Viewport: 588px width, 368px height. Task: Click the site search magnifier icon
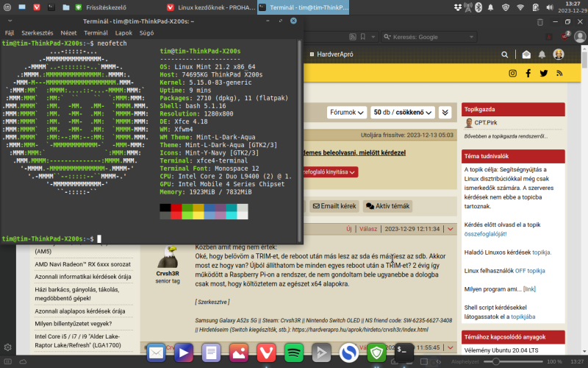click(x=505, y=54)
